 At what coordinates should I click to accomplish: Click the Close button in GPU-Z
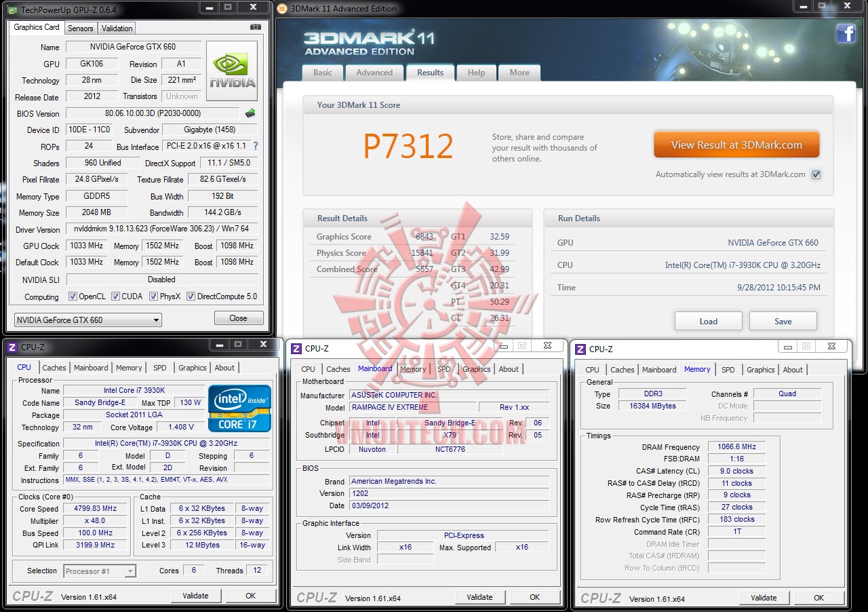point(239,318)
